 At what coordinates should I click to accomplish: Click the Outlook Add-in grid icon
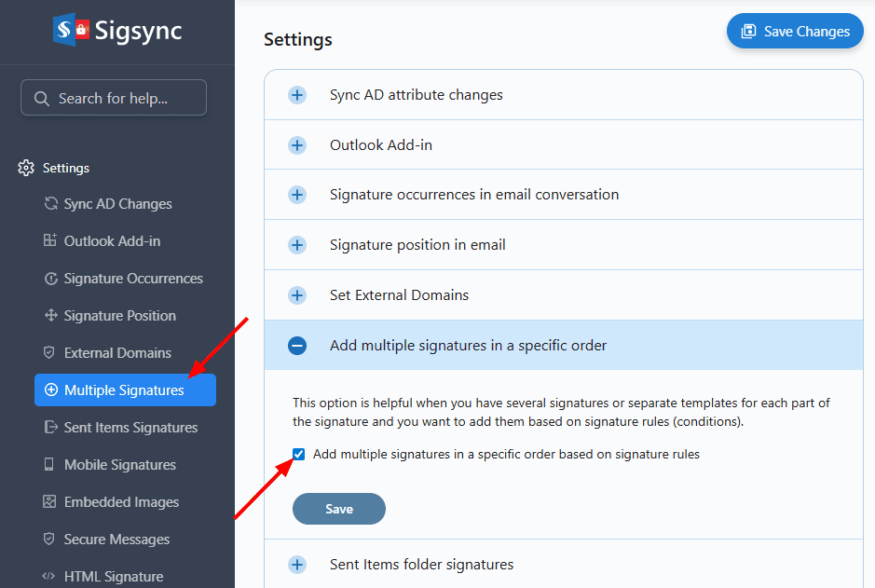(x=50, y=241)
